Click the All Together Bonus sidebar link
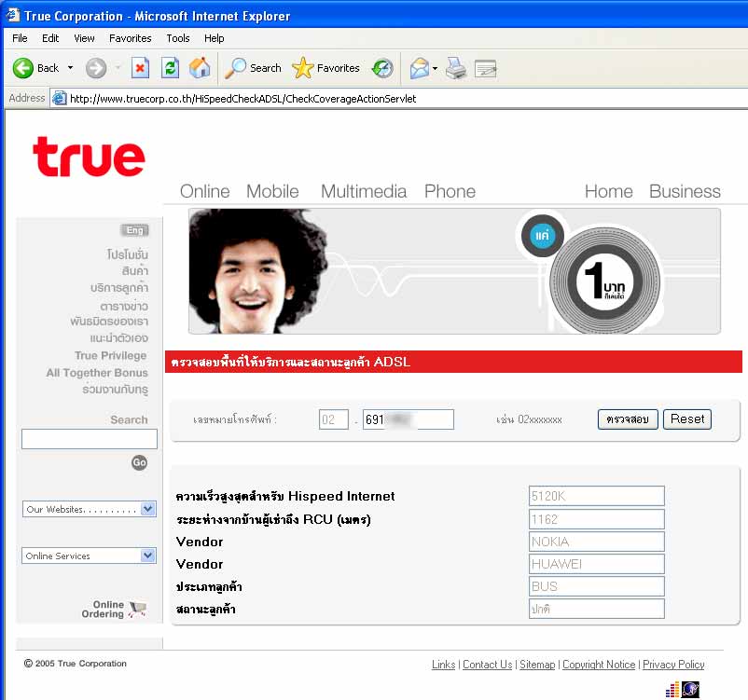Screen dimensions: 748x700 tap(97, 373)
